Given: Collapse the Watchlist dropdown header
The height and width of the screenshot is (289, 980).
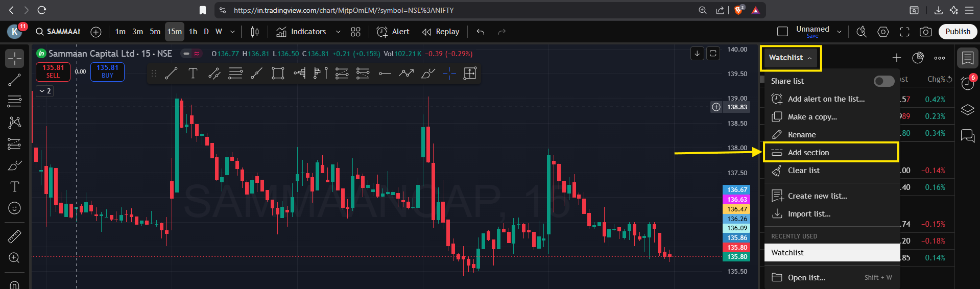Looking at the screenshot, I should click(x=790, y=58).
